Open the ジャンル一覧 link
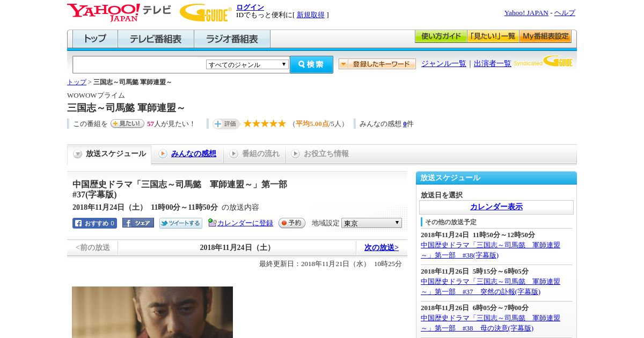644x338 pixels. pyautogui.click(x=443, y=63)
